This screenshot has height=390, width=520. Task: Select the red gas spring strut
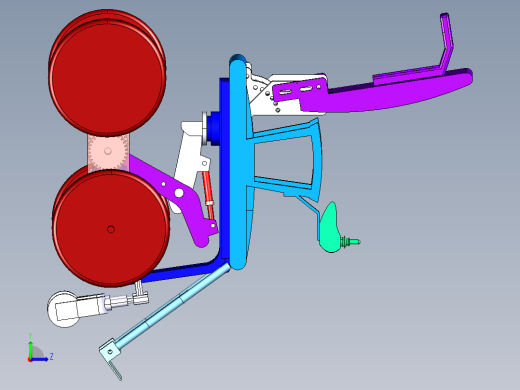(x=209, y=195)
